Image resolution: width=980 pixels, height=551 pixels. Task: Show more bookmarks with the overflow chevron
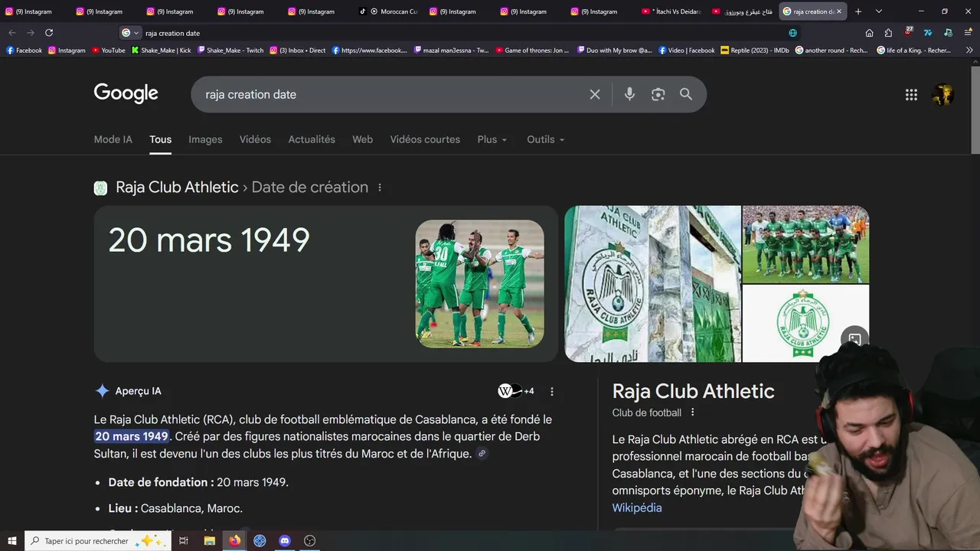click(970, 51)
